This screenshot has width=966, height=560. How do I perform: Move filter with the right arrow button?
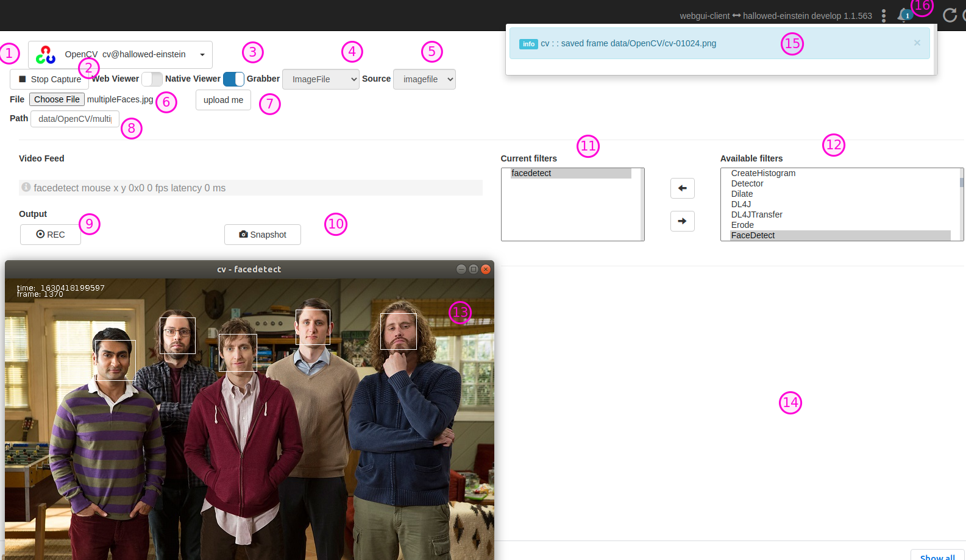(683, 221)
